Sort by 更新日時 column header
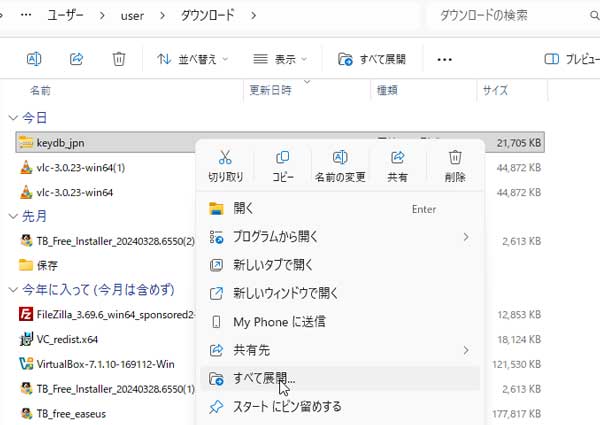Viewport: 600px width, 425px height. point(270,90)
